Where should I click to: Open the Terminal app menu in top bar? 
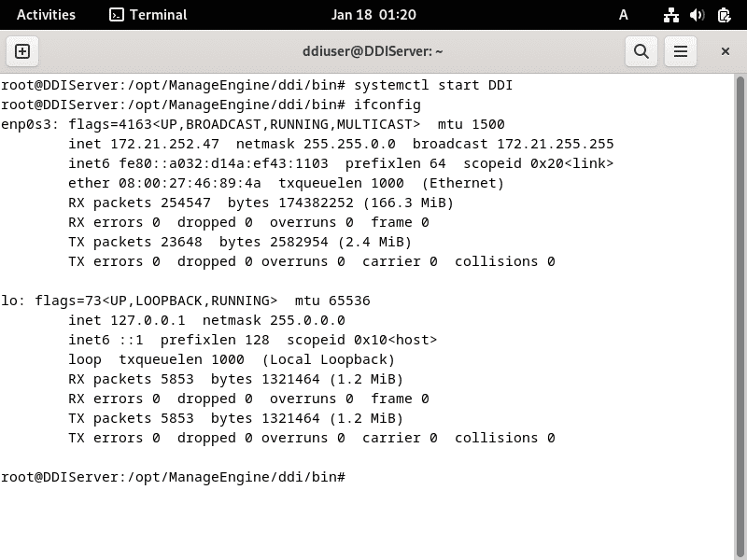pos(148,15)
